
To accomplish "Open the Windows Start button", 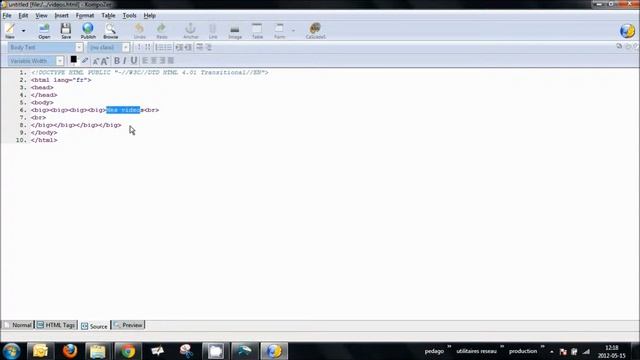I will [x=11, y=351].
